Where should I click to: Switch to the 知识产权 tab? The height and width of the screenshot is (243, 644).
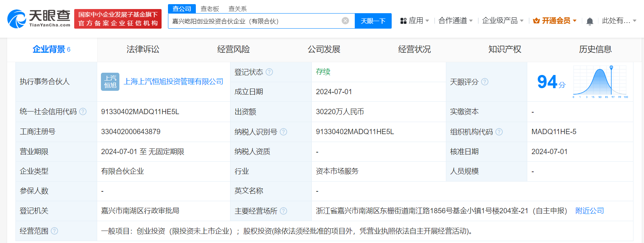[x=505, y=49]
